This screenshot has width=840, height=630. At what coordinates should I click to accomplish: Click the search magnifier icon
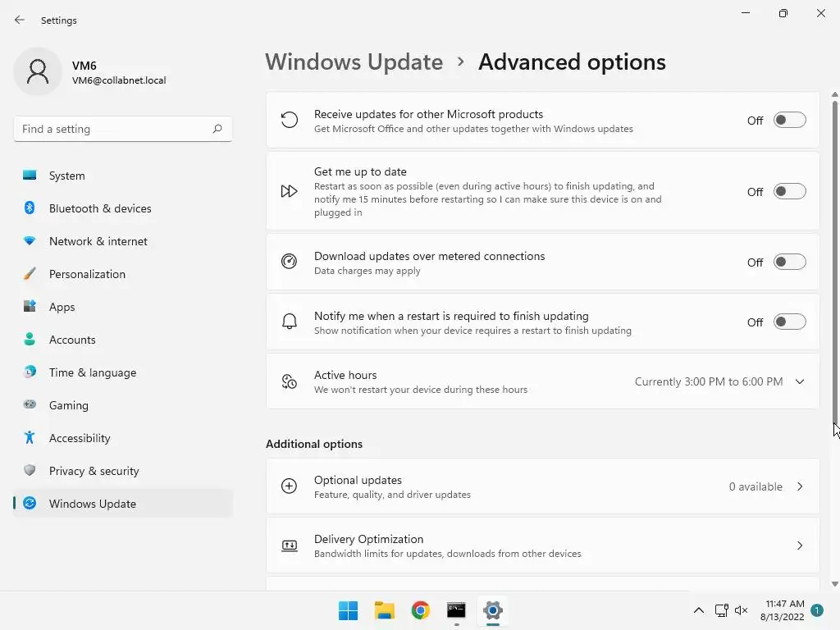217,129
